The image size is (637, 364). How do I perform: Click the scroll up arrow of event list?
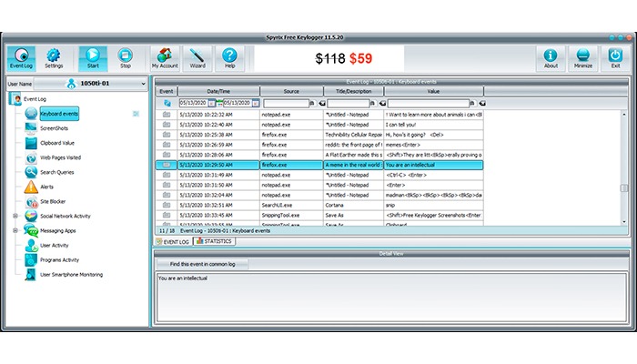pyautogui.click(x=624, y=115)
